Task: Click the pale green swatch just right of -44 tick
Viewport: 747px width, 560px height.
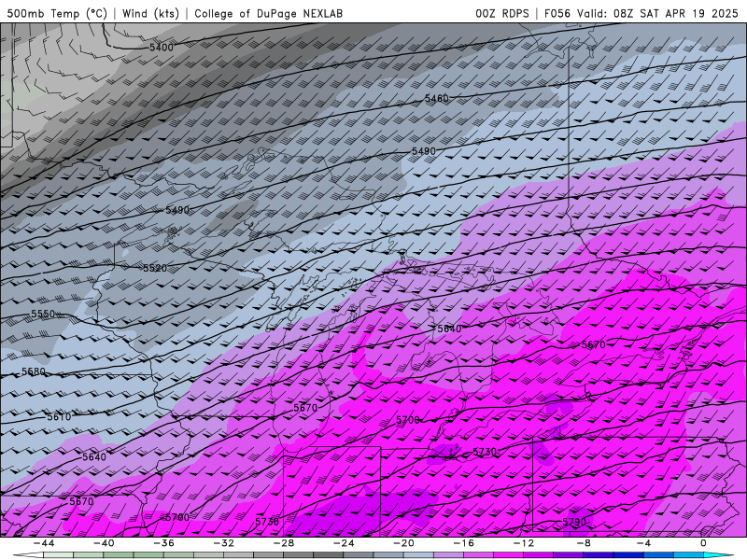Action: point(58,555)
